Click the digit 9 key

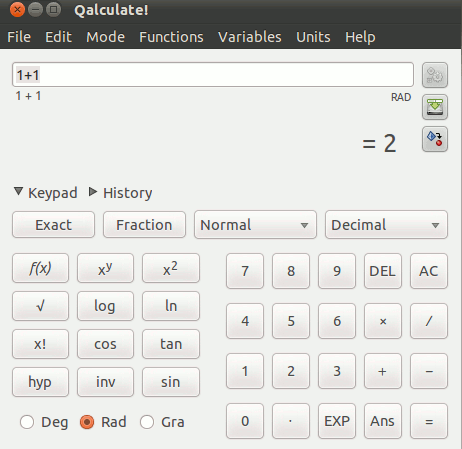click(337, 271)
